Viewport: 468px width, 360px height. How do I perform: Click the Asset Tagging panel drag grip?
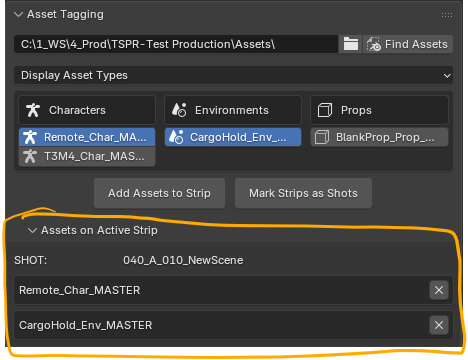click(x=447, y=15)
